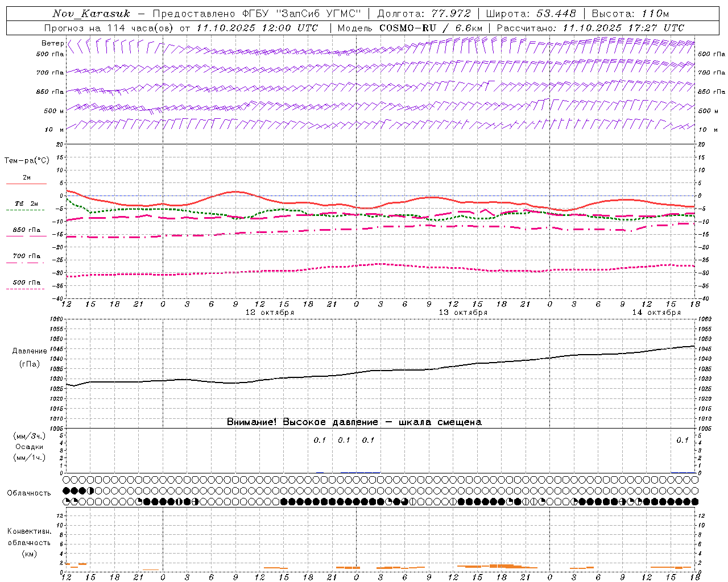728x582 pixels.
Task: Click the Тем-ра(°C) temperature axis title
Action: coord(27,161)
